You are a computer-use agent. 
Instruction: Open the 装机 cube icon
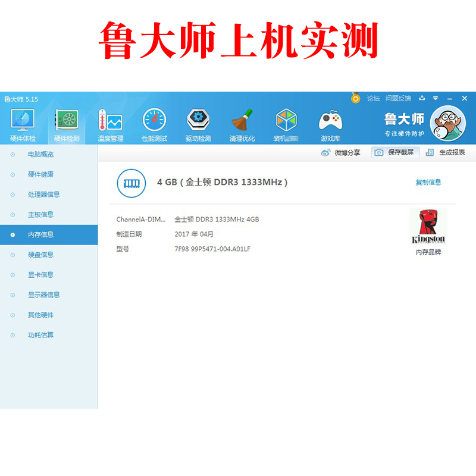click(286, 125)
